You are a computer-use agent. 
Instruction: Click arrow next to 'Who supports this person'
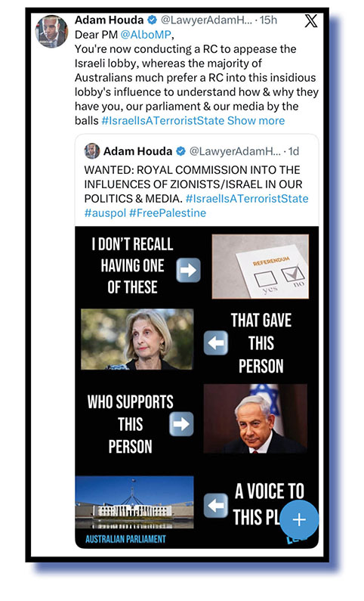[x=181, y=424]
